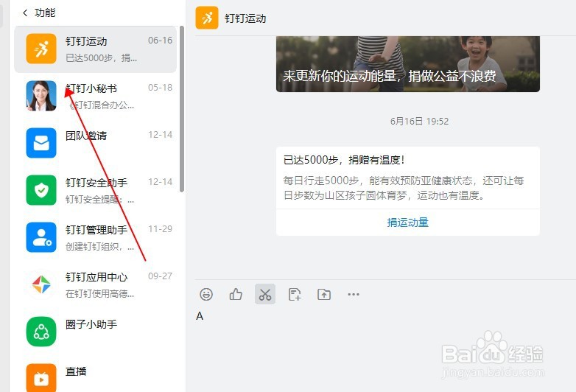Open the 团队邀请 conversation
Image resolution: width=576 pixels, height=392 pixels.
(x=95, y=143)
